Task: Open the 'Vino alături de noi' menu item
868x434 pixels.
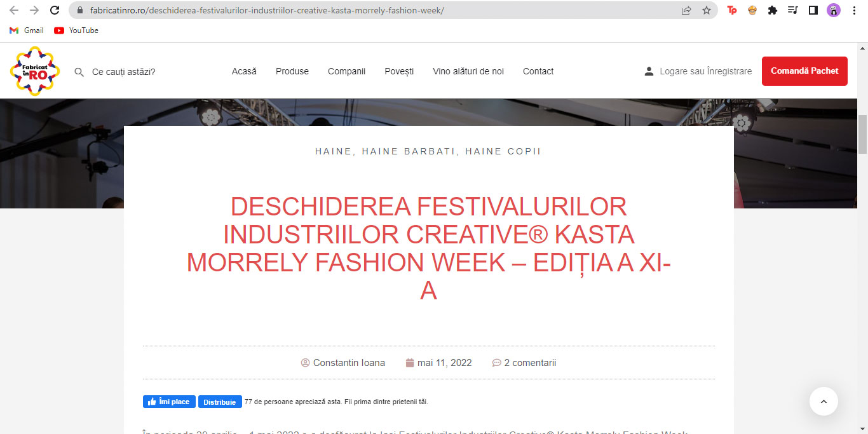Action: [468, 71]
